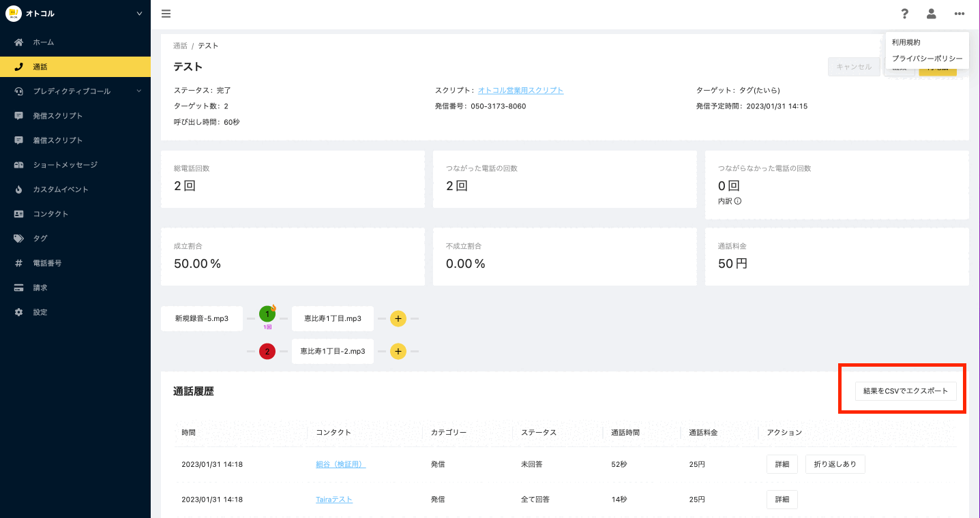The height and width of the screenshot is (518, 980).
Task: Select the 新規録音-5.mp3 flow node
Action: coord(202,318)
